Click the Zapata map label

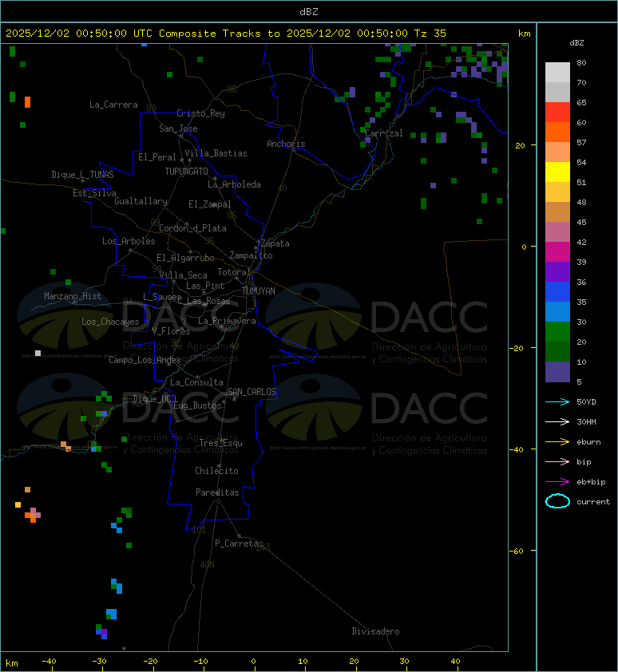(x=275, y=244)
